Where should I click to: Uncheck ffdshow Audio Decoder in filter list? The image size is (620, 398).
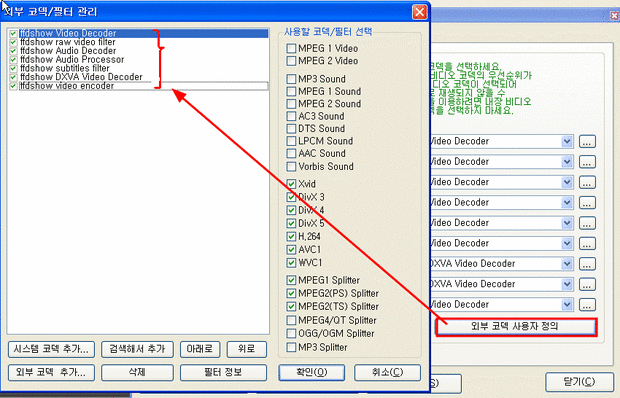click(x=13, y=51)
